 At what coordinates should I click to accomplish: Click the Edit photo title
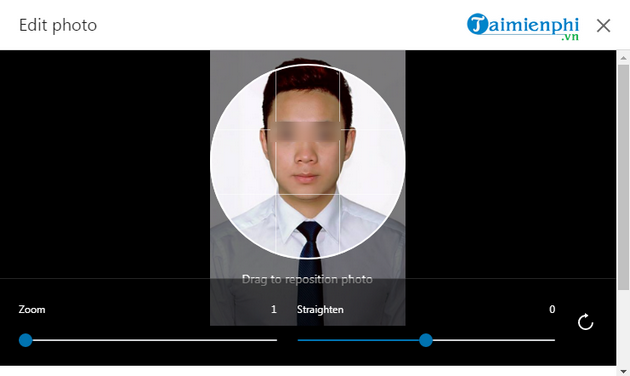(x=58, y=25)
